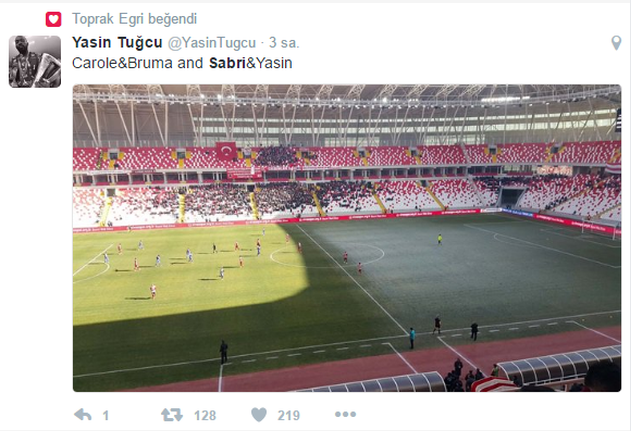This screenshot has height=431, width=633.
Task: Click the red heart liked-by badge
Action: tap(53, 19)
